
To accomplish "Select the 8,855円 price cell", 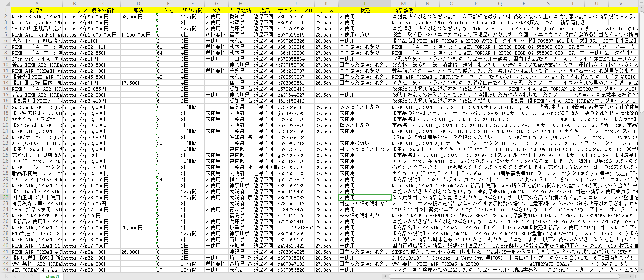I will [x=104, y=89].
